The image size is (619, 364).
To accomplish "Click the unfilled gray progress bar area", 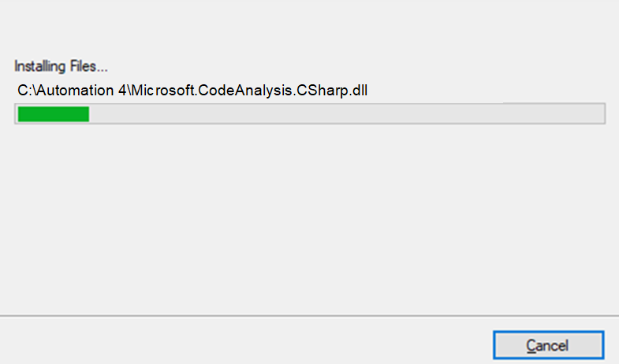I will [x=347, y=114].
